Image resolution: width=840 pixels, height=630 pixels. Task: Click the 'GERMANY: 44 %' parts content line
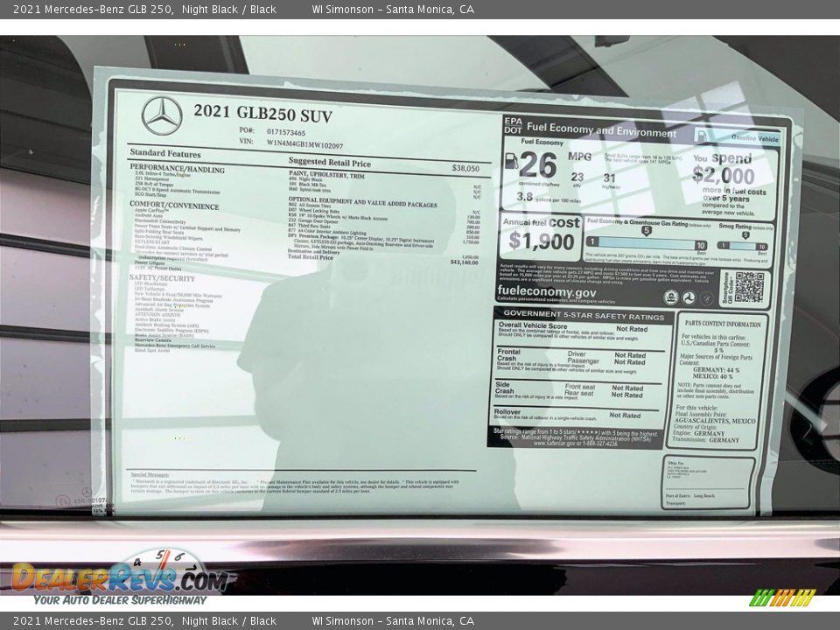pos(716,369)
